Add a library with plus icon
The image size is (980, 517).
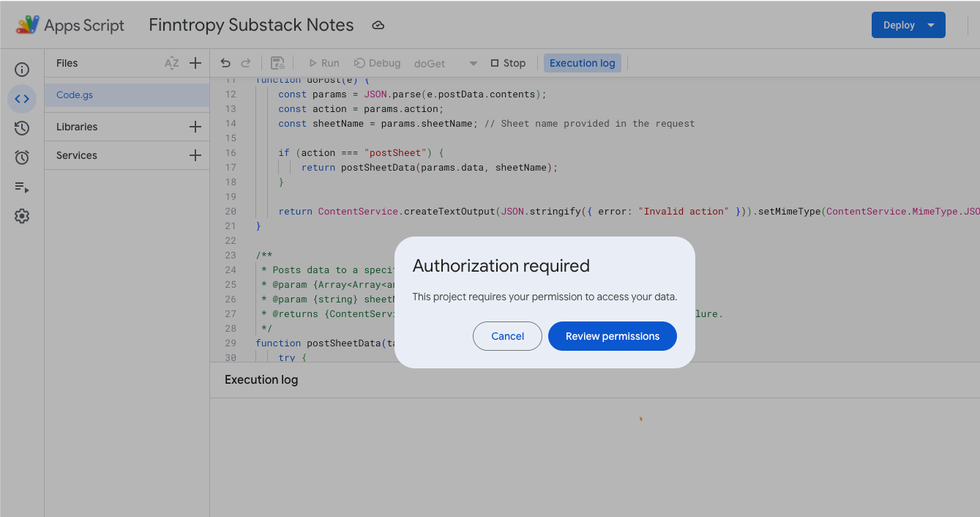pyautogui.click(x=195, y=127)
